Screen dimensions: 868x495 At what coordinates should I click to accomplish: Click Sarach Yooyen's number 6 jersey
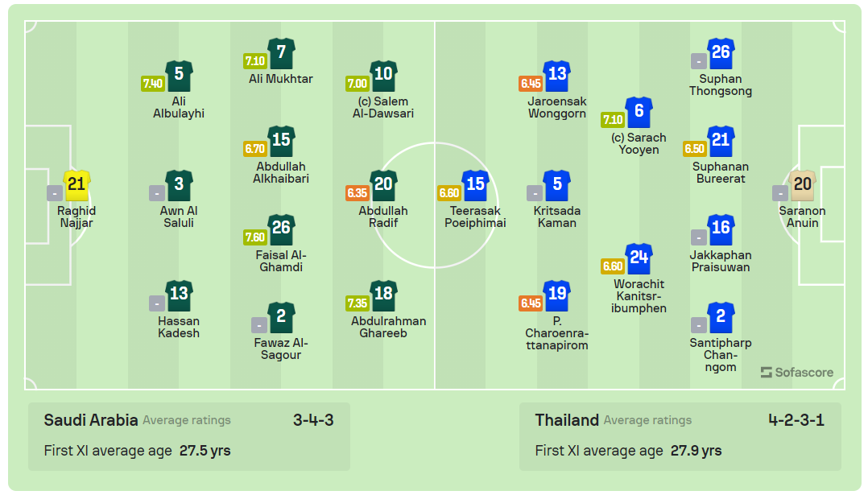[x=639, y=112]
